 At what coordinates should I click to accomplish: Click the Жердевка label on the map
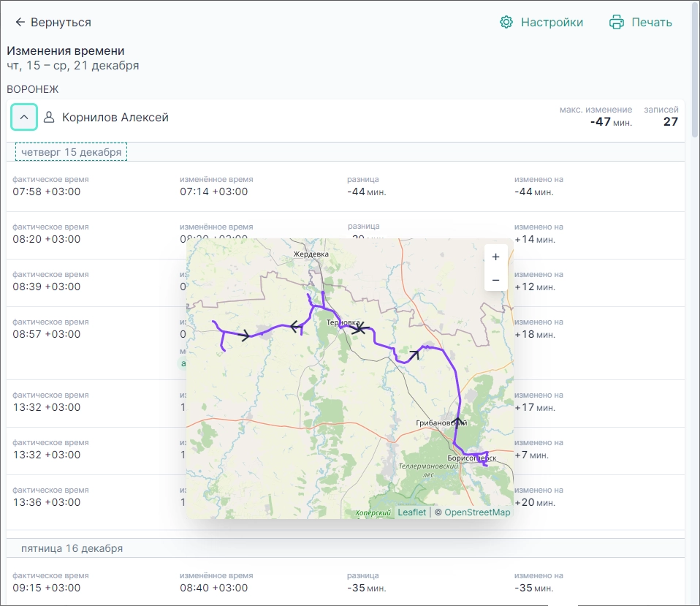tap(311, 254)
